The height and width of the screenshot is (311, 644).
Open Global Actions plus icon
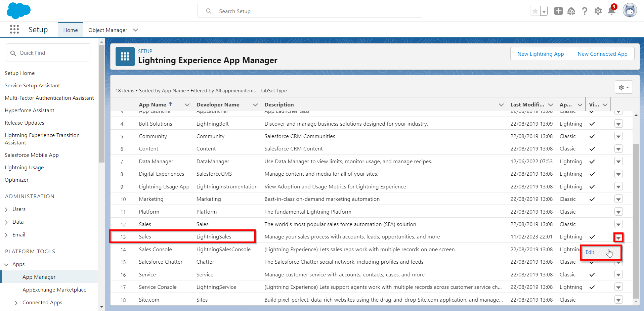[x=558, y=11]
